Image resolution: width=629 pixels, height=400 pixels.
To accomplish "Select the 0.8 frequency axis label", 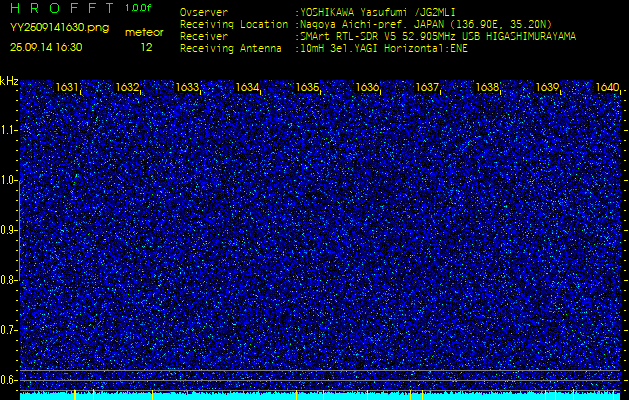I will (x=8, y=280).
